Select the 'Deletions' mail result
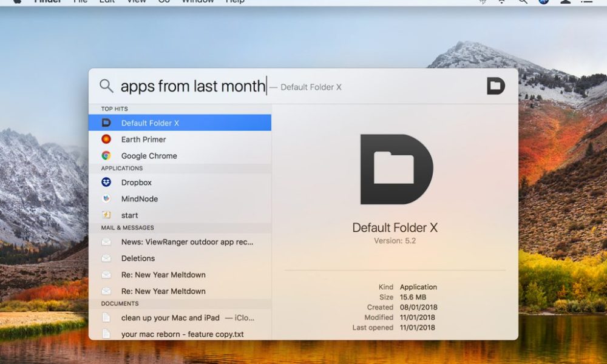Screen dimensions: 607x364 point(180,258)
